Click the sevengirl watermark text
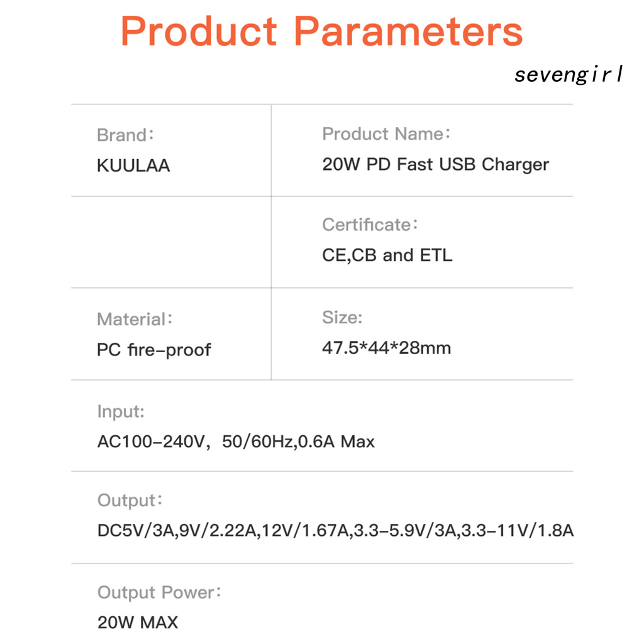644x644 pixels. (x=569, y=75)
